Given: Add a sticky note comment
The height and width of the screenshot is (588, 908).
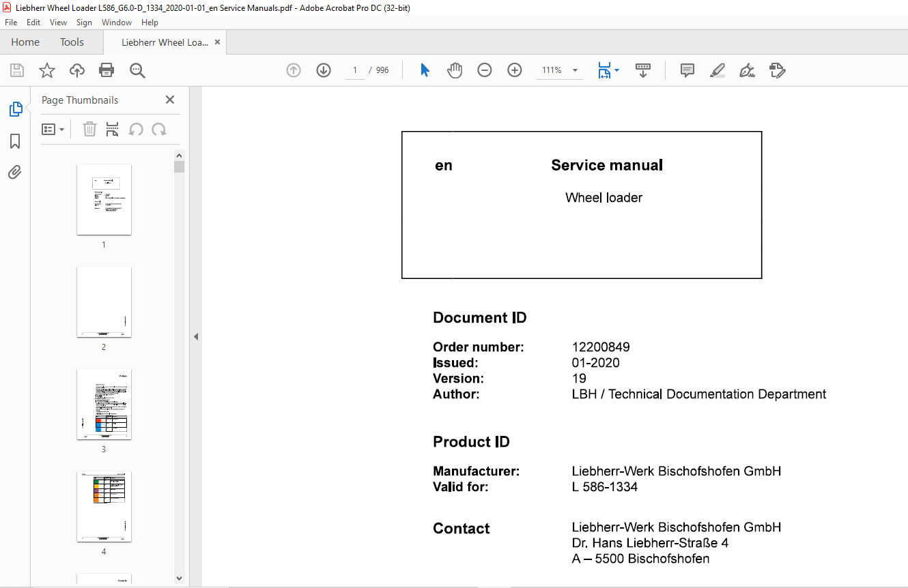Looking at the screenshot, I should pyautogui.click(x=687, y=70).
